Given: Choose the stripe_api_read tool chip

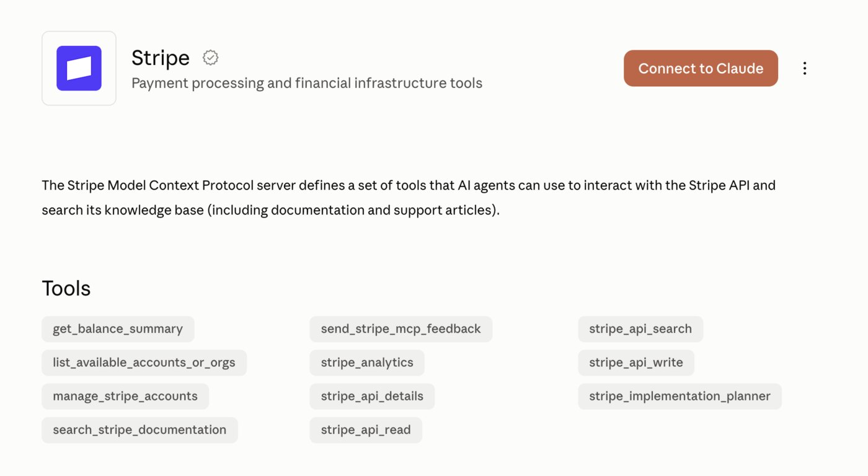Looking at the screenshot, I should click(366, 430).
